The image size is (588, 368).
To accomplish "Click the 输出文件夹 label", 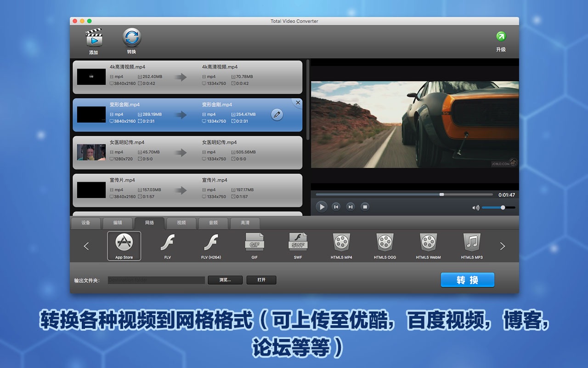I will pos(87,280).
